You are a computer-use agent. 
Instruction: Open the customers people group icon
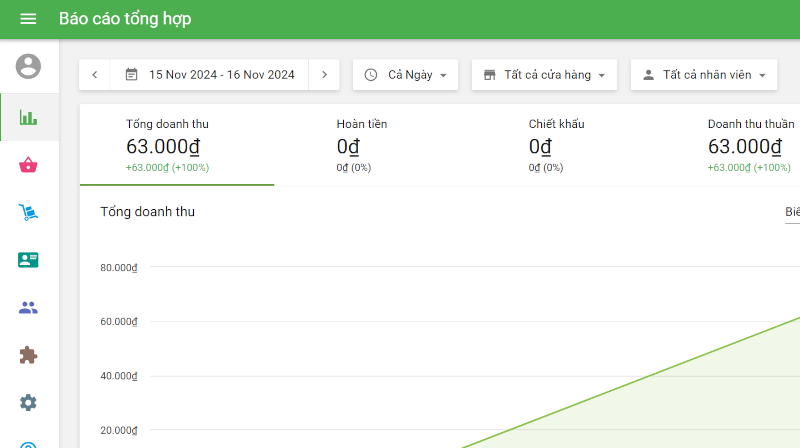click(28, 307)
